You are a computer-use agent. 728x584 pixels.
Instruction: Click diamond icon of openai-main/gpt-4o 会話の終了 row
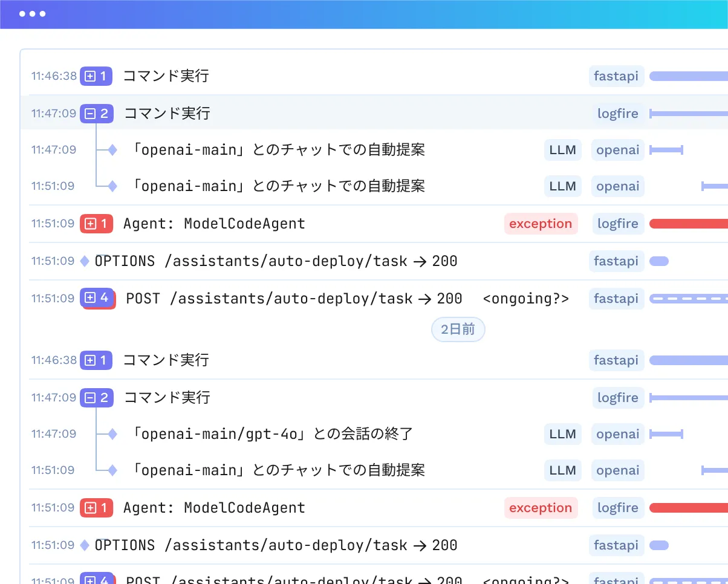point(112,434)
